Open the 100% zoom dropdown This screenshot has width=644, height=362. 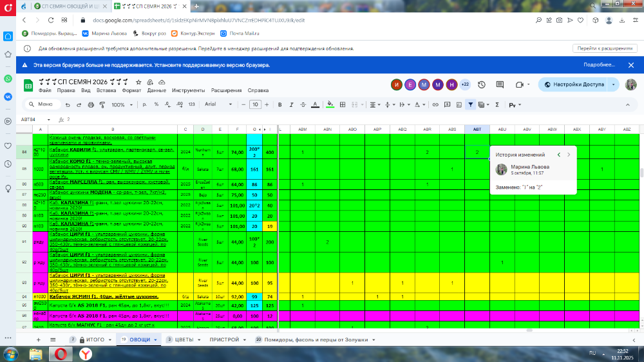[x=122, y=104]
